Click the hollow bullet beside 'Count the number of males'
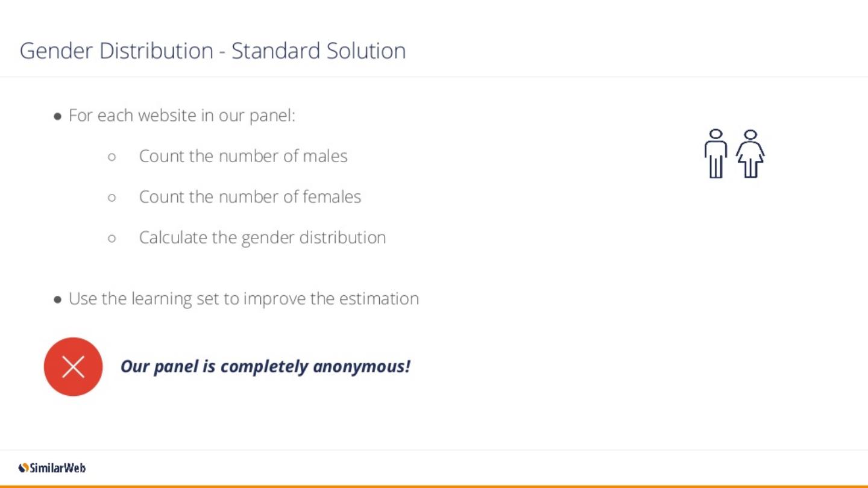The image size is (868, 488). (112, 157)
